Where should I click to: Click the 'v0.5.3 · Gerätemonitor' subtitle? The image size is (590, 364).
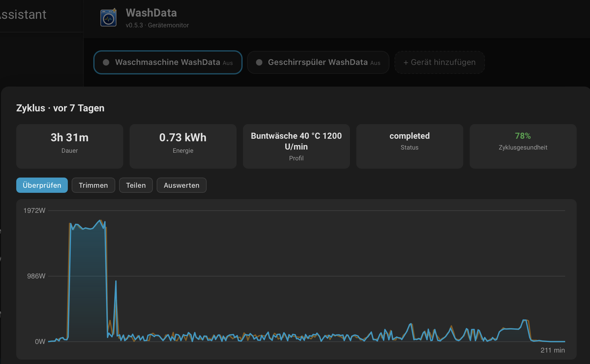coord(157,25)
